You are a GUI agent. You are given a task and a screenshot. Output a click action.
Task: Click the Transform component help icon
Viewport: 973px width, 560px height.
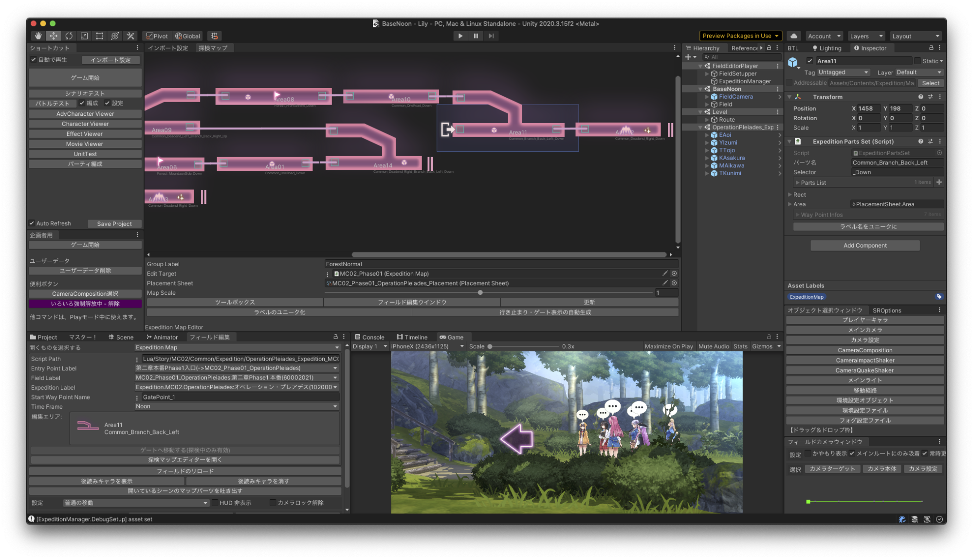[921, 97]
